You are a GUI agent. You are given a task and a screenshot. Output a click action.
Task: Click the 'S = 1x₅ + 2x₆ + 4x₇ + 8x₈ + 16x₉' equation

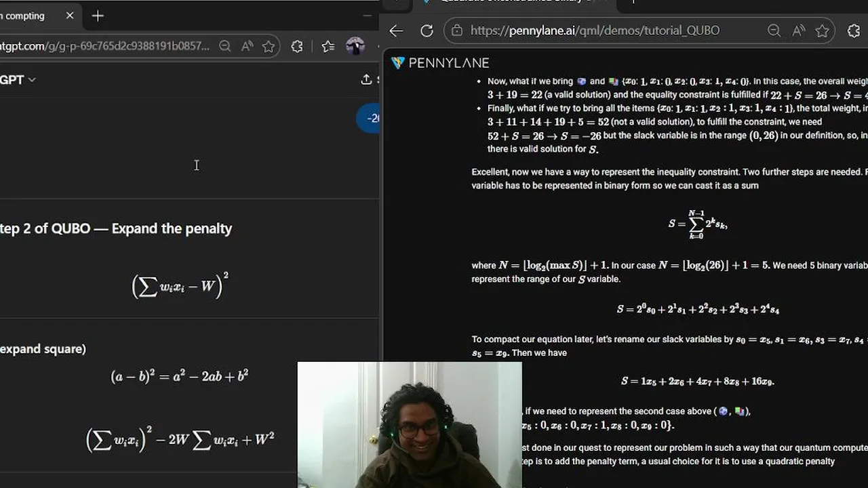click(x=698, y=382)
